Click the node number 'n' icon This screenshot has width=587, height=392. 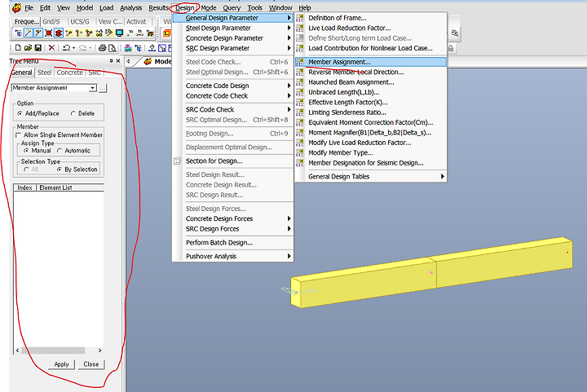[x=130, y=33]
